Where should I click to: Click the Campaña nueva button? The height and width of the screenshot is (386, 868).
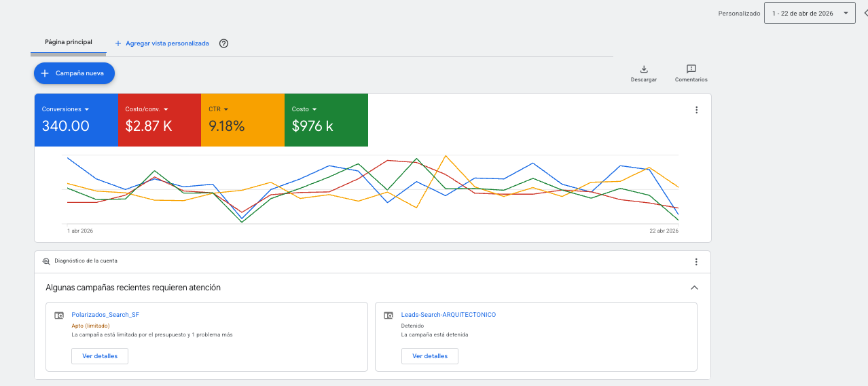coord(75,73)
